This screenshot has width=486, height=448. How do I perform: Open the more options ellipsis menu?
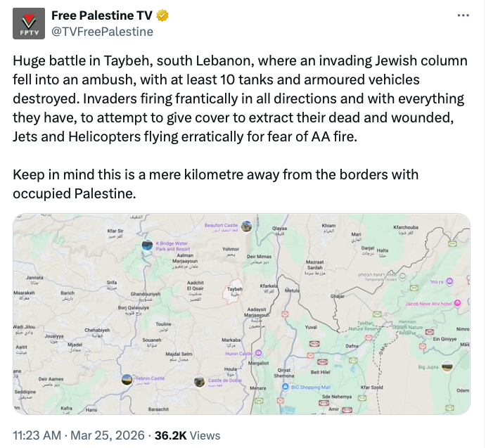(463, 15)
